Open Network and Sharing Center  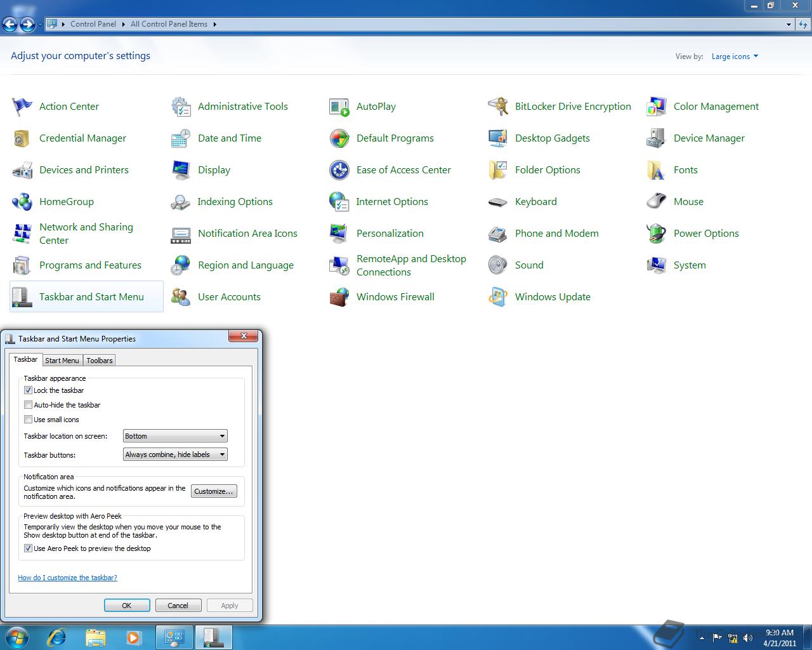point(86,234)
